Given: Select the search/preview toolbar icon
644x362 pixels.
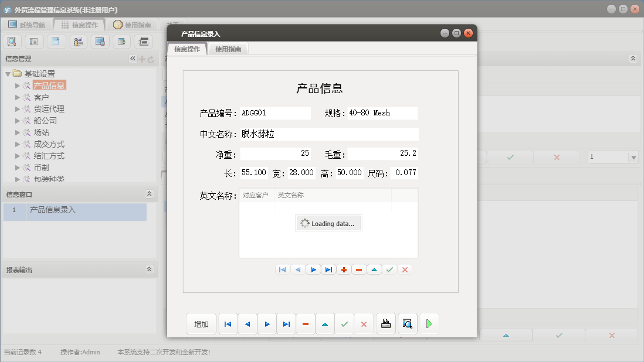Looking at the screenshot, I should [x=12, y=42].
